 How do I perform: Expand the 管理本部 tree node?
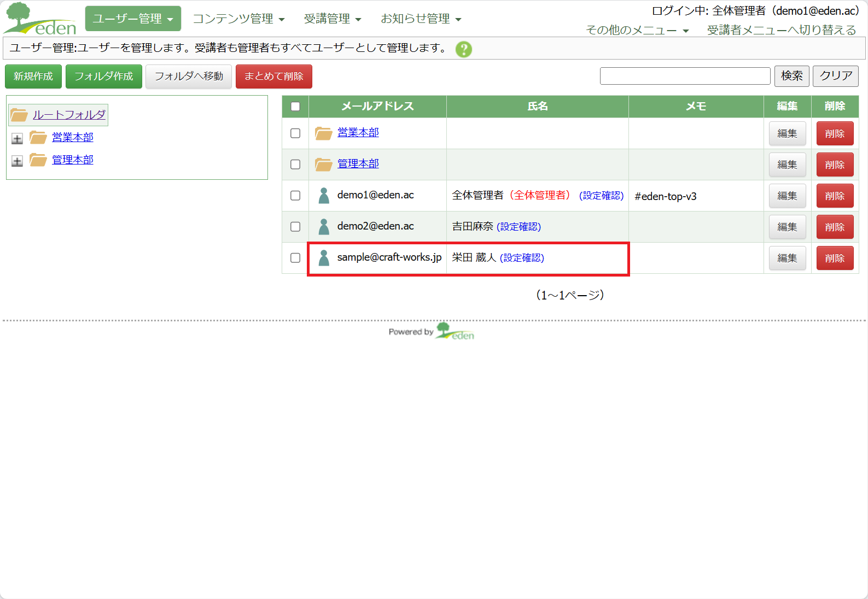coord(17,161)
